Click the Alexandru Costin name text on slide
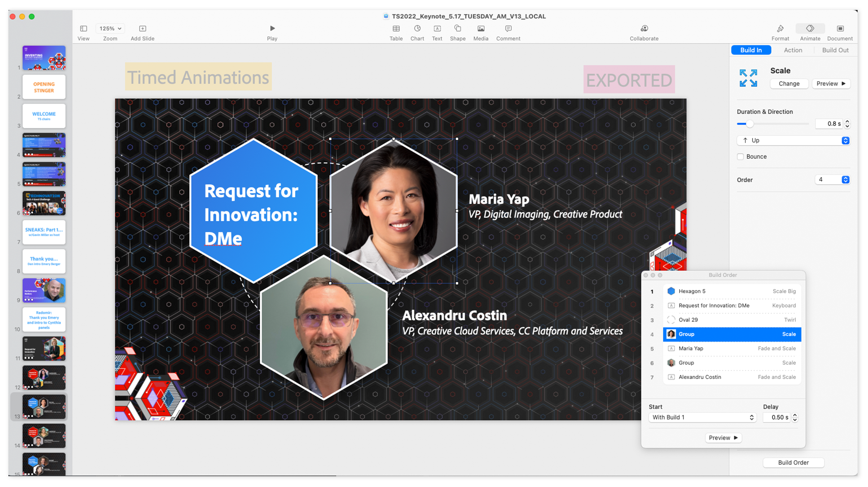 [454, 315]
